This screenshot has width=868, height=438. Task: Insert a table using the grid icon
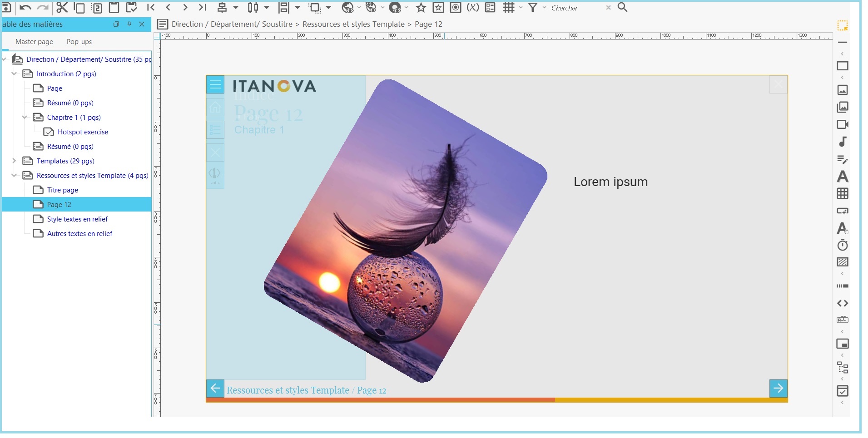[843, 193]
